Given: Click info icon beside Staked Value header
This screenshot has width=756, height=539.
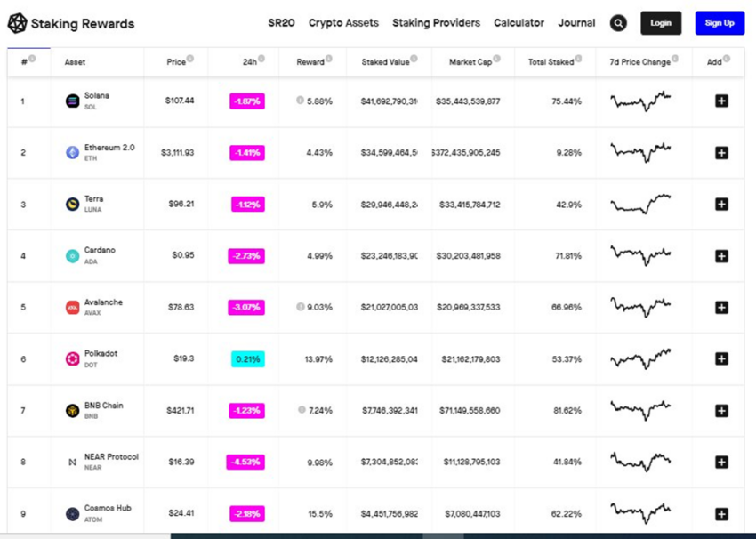Looking at the screenshot, I should [414, 59].
